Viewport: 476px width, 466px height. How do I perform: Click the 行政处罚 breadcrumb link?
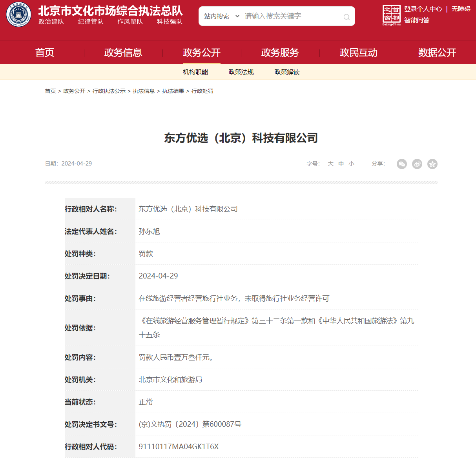(x=202, y=91)
